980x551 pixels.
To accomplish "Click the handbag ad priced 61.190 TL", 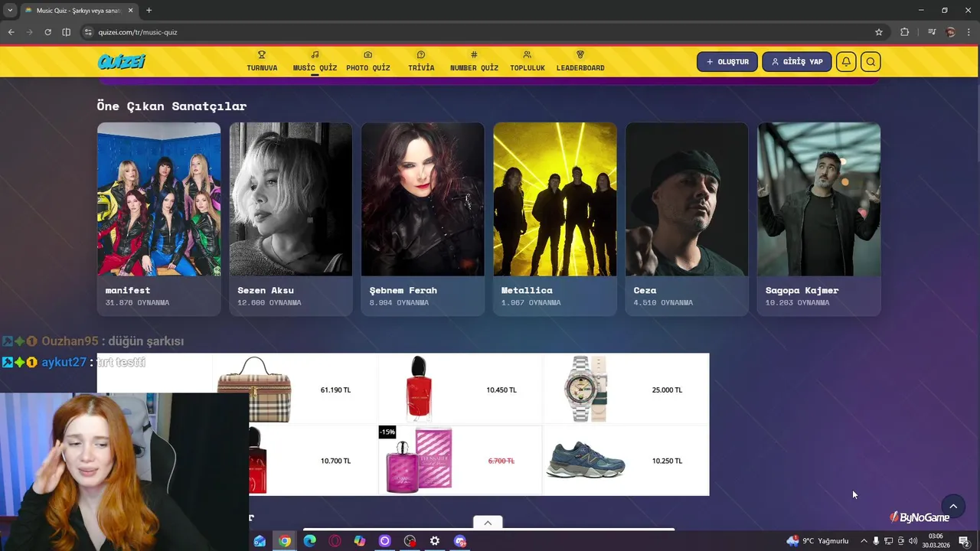I will point(295,390).
